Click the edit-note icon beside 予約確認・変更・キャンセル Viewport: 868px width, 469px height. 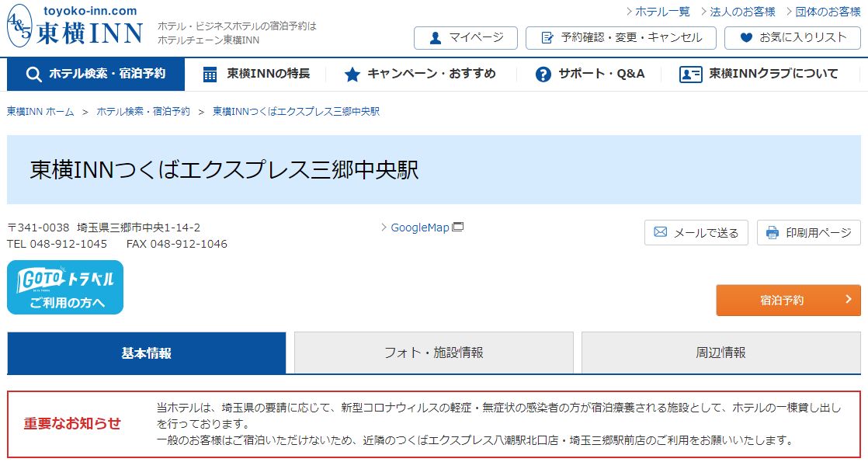[547, 37]
